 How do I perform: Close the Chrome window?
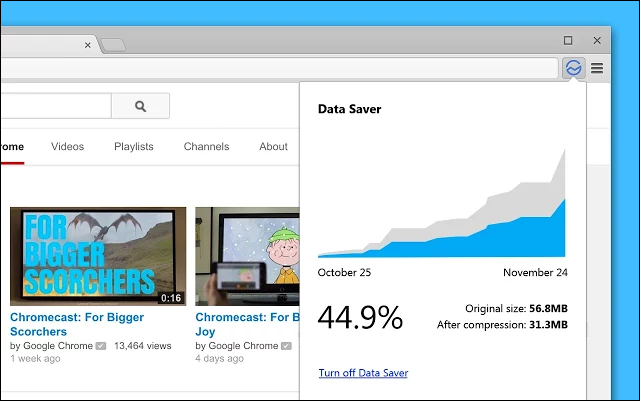pos(597,40)
